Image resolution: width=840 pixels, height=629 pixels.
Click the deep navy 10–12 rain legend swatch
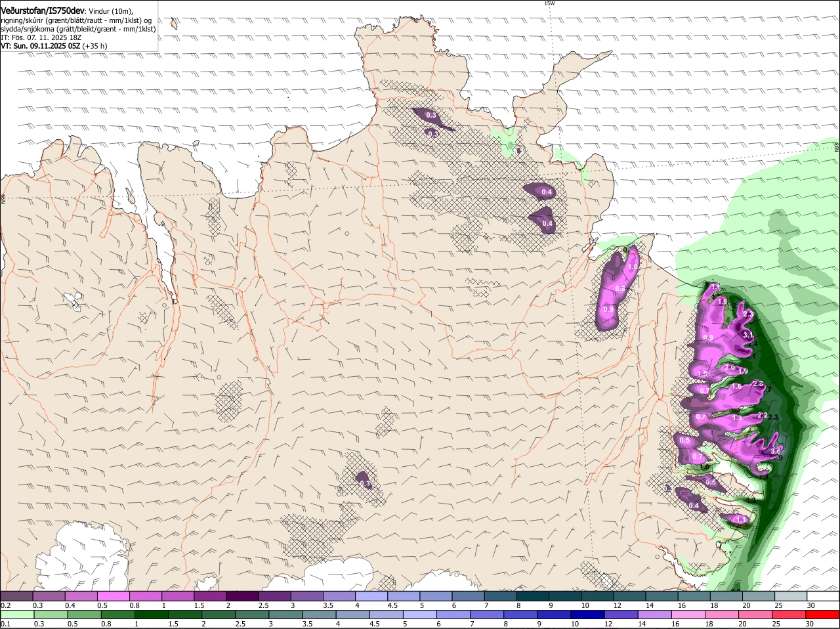point(589,615)
